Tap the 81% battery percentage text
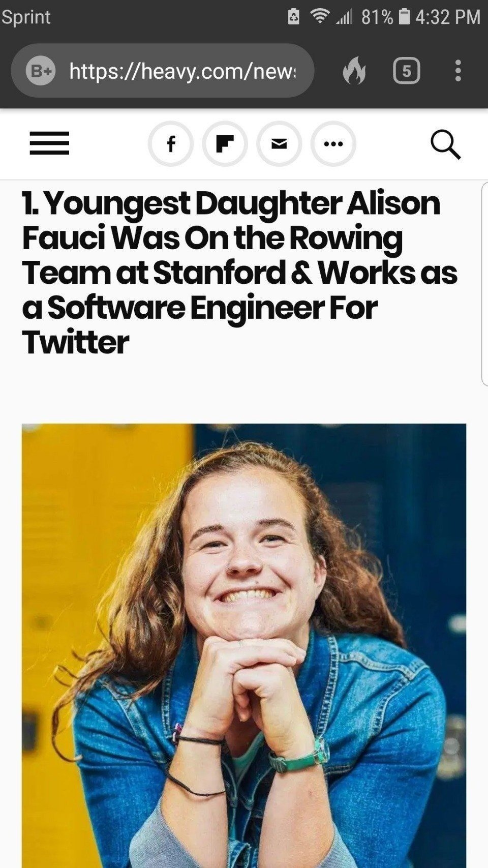 pos(377,17)
